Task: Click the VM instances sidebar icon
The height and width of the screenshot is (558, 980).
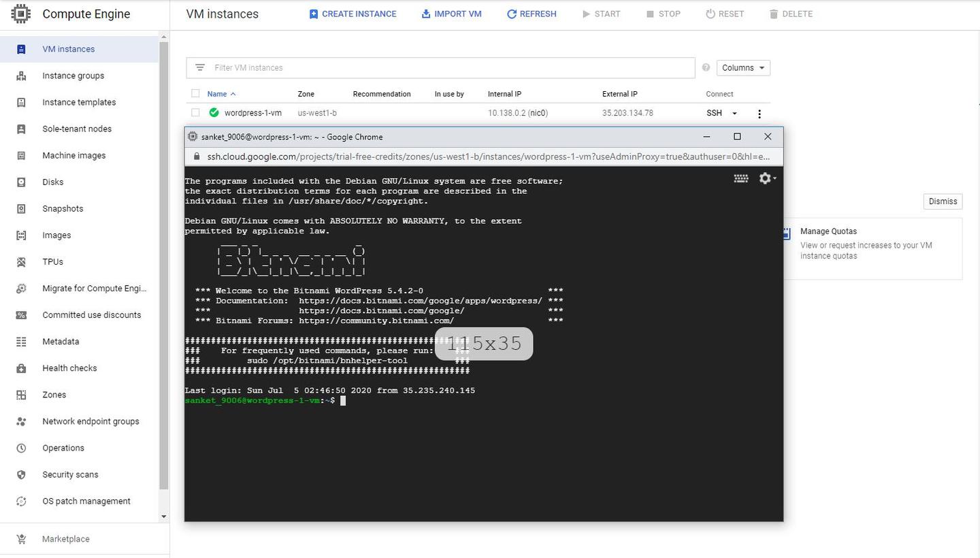Action: pos(21,49)
